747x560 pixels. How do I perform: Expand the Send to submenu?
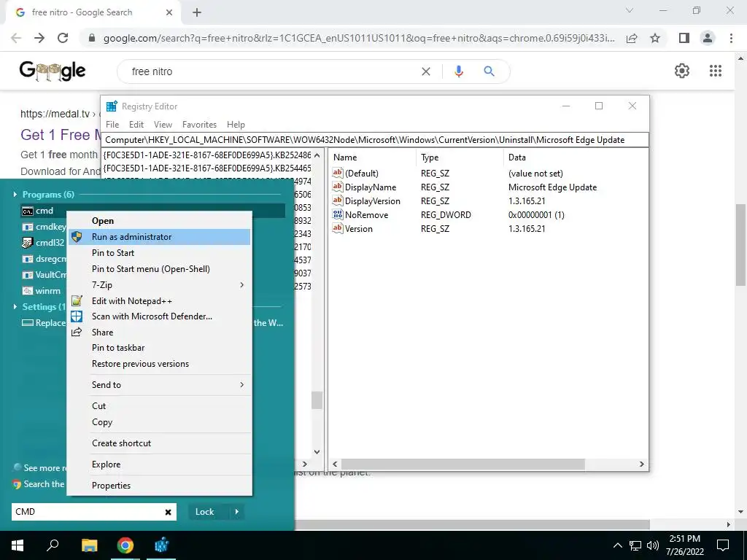159,385
